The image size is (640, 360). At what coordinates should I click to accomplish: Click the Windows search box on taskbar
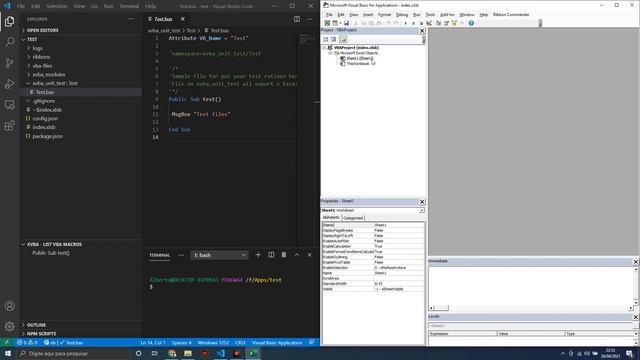pos(73,353)
